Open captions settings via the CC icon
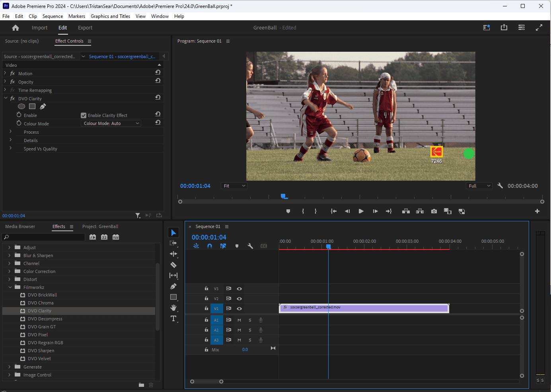This screenshot has height=392, width=551. [x=264, y=246]
